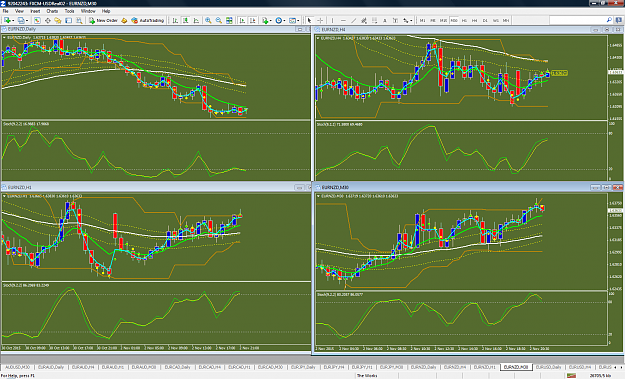This screenshot has width=625, height=379.
Task: Open the Insert menu
Action: [x=35, y=11]
